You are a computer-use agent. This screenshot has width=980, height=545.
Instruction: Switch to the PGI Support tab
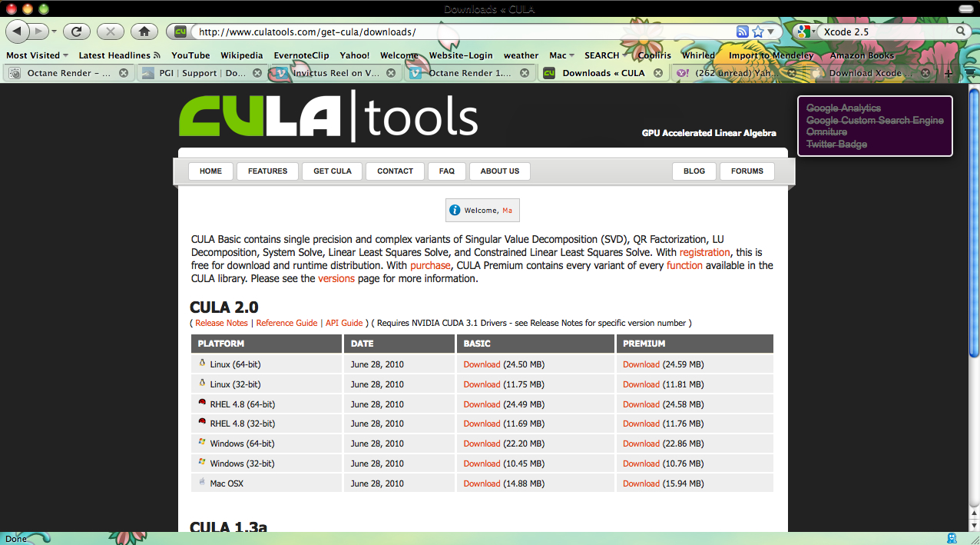coord(204,73)
